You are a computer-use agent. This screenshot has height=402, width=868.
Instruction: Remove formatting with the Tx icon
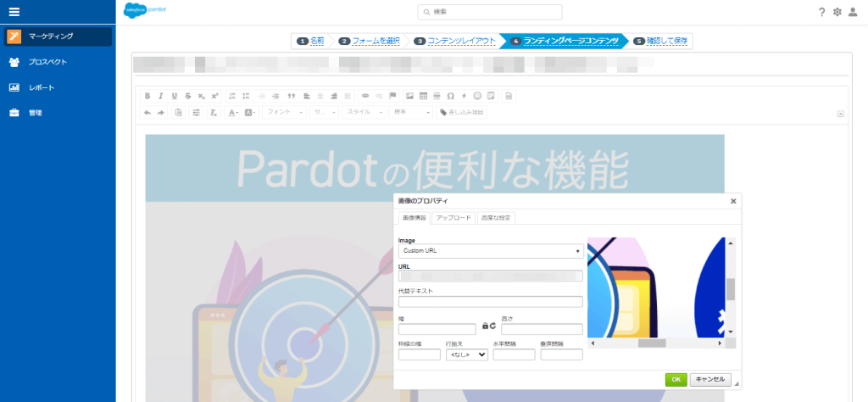[214, 113]
